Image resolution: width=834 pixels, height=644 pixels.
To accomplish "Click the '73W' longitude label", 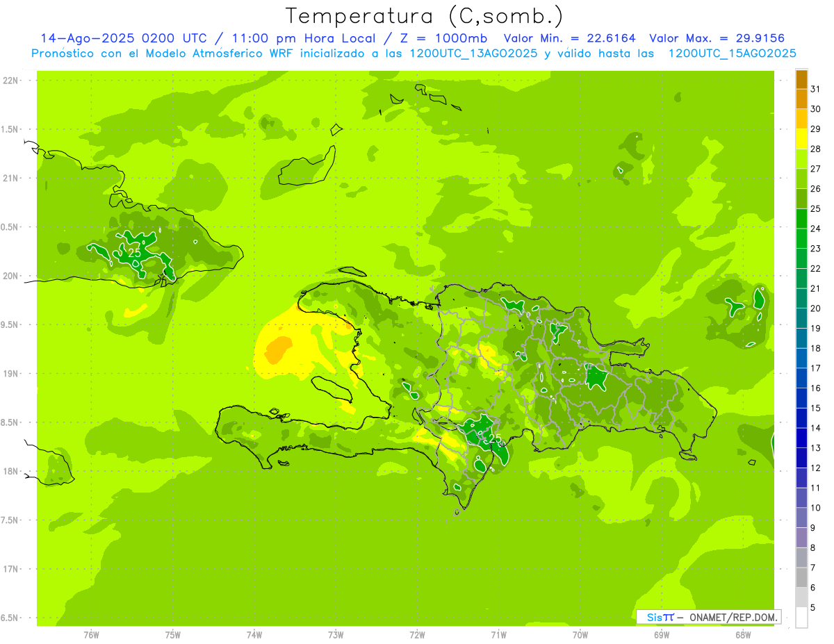I will [x=336, y=635].
